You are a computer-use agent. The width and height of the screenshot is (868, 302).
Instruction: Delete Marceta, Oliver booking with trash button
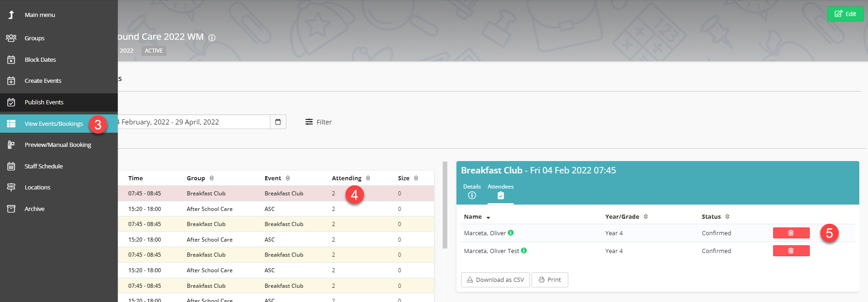click(791, 233)
